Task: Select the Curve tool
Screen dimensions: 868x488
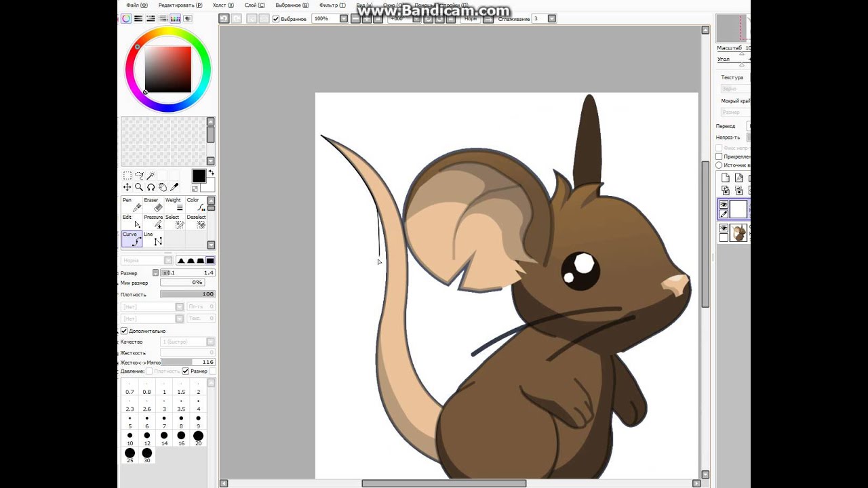Action: click(132, 239)
